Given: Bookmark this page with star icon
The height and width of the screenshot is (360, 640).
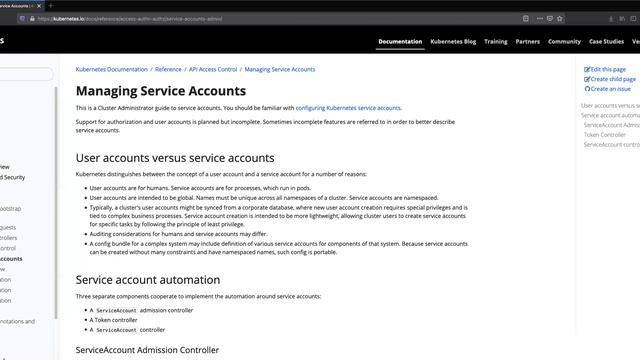Looking at the screenshot, I should pyautogui.click(x=560, y=19).
